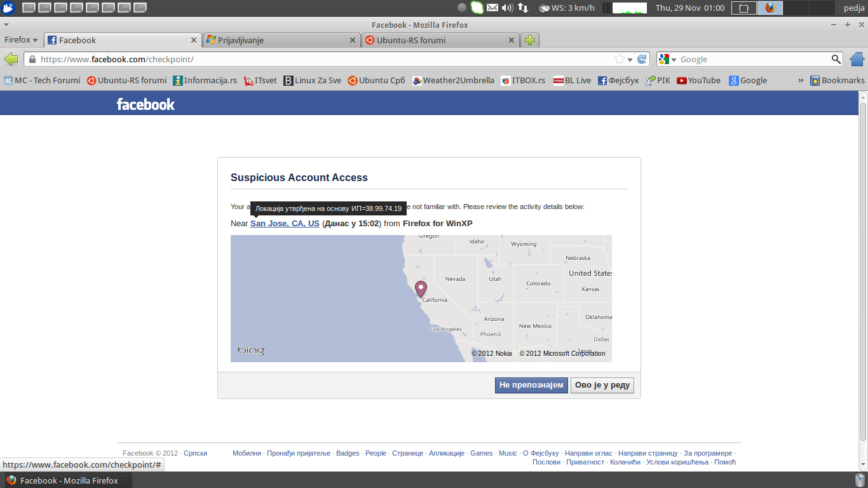Viewport: 868px width, 488px height.
Task: Open the PIK bookmark
Action: click(658, 81)
